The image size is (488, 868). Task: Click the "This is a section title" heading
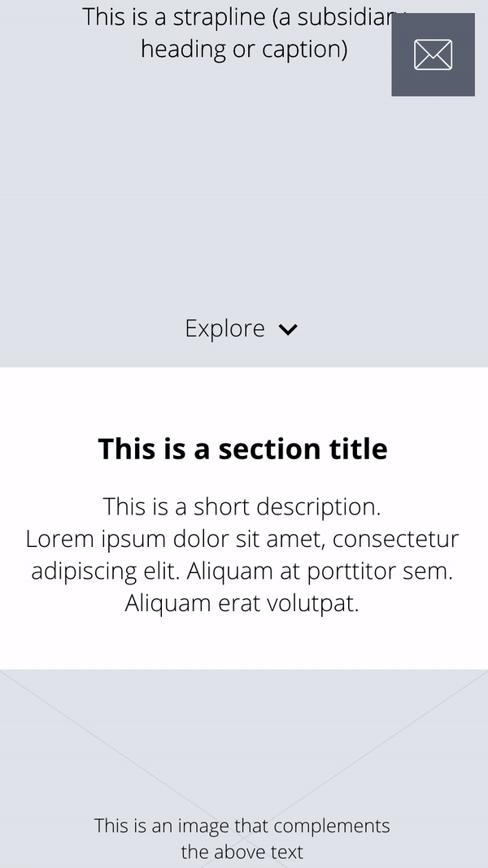(242, 449)
